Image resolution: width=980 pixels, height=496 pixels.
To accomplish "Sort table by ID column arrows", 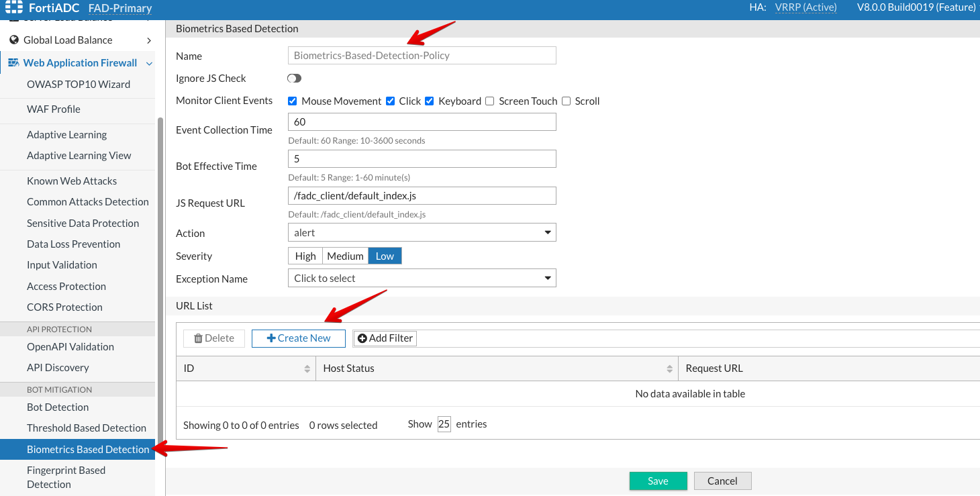I will pyautogui.click(x=307, y=368).
